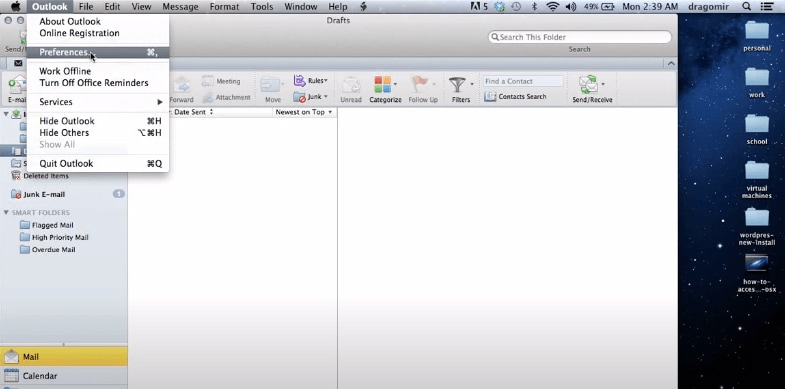The width and height of the screenshot is (785, 389).
Task: Choose Hide Others menu entry
Action: (x=98, y=133)
